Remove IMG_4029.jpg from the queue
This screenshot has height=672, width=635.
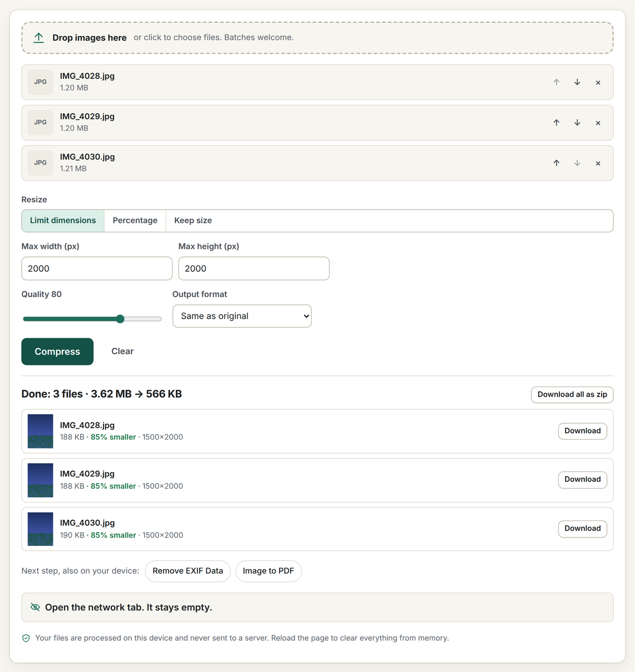point(598,123)
